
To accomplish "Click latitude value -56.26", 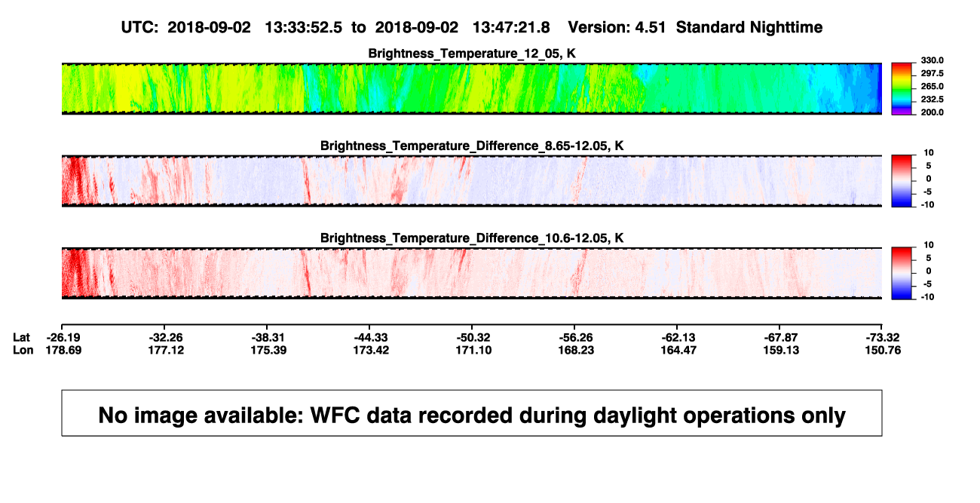I will pos(576,337).
